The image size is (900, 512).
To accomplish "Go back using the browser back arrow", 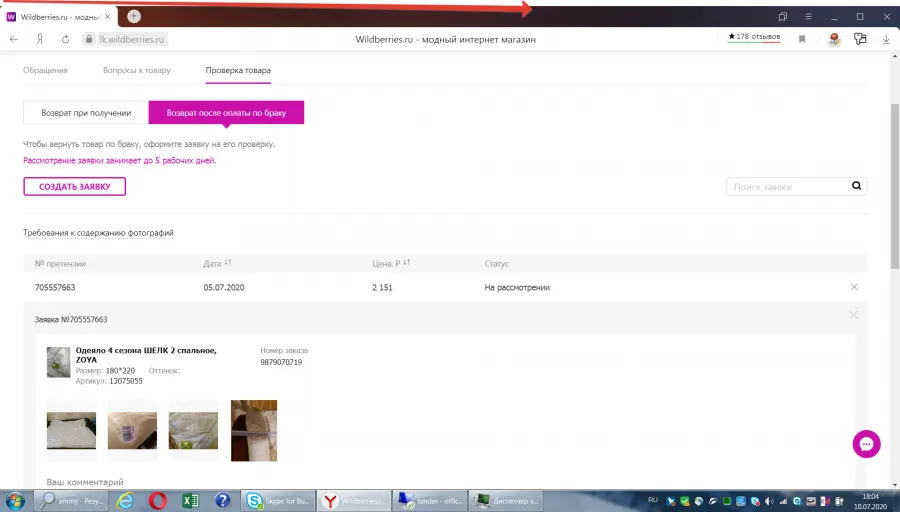I will 14,39.
